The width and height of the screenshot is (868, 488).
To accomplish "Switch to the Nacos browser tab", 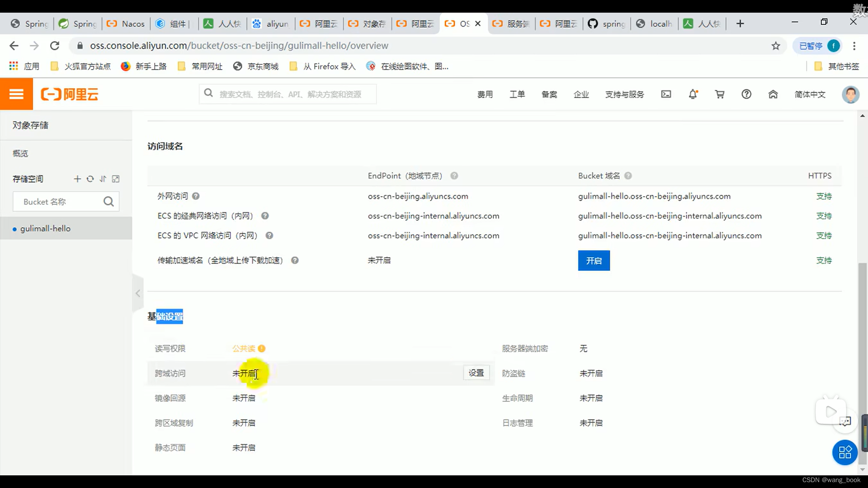I will point(126,23).
